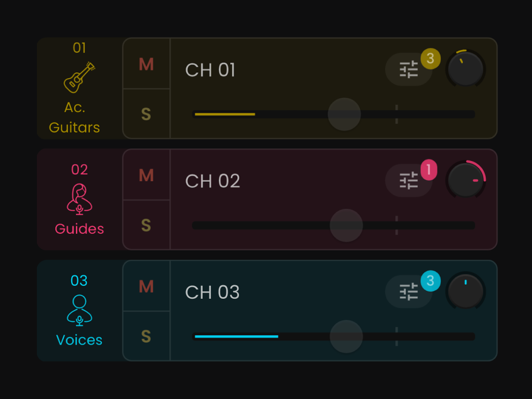Solo channel CH 03

(x=147, y=336)
